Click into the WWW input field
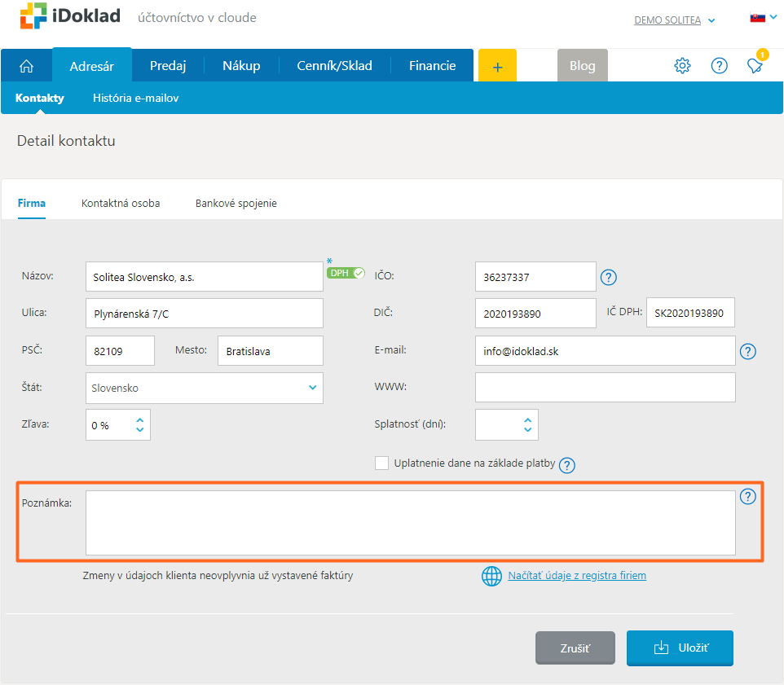Viewport: 784px width, 685px height. tap(605, 388)
